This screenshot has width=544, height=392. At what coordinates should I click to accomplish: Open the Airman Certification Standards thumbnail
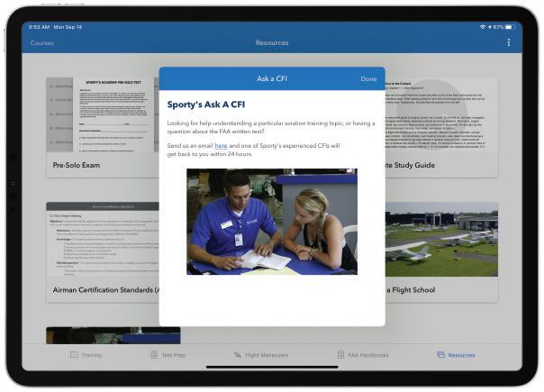point(103,239)
